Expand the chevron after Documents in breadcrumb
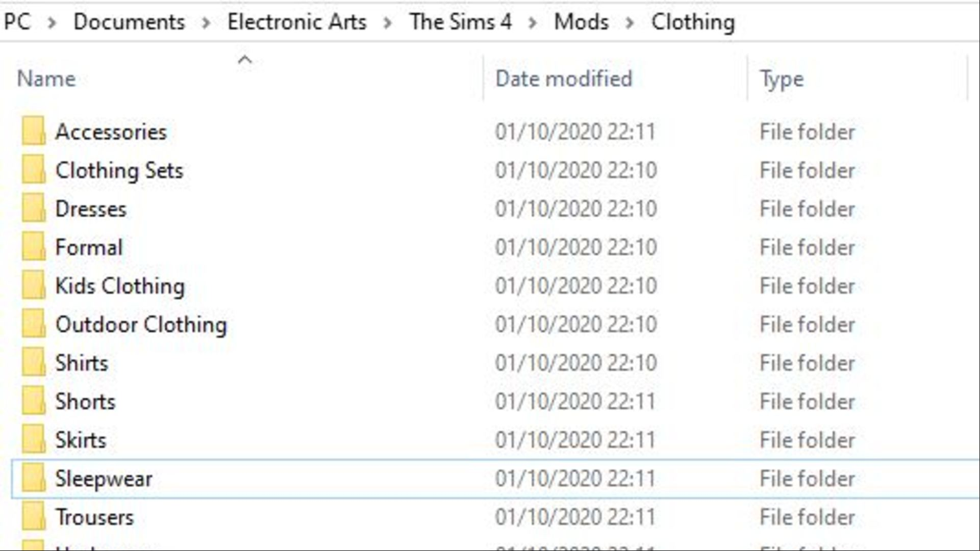Screen dimensions: 980x551 [x=206, y=23]
